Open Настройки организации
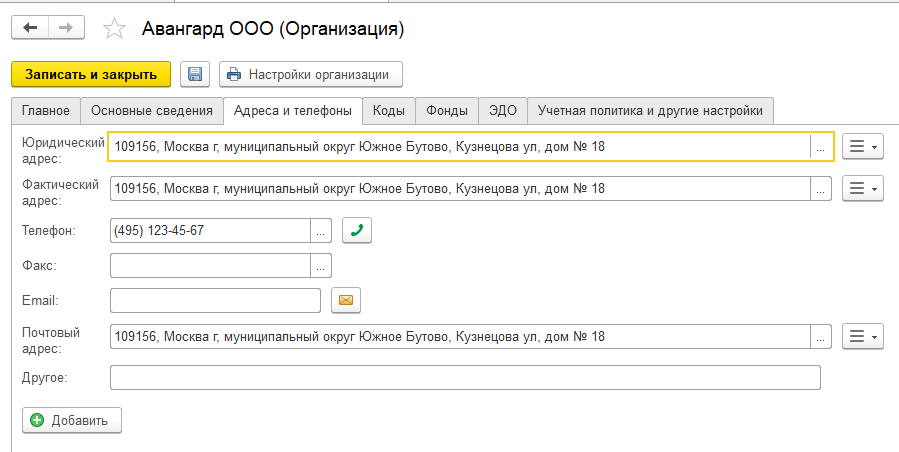Screen dimensions: 899x452 click(311, 74)
